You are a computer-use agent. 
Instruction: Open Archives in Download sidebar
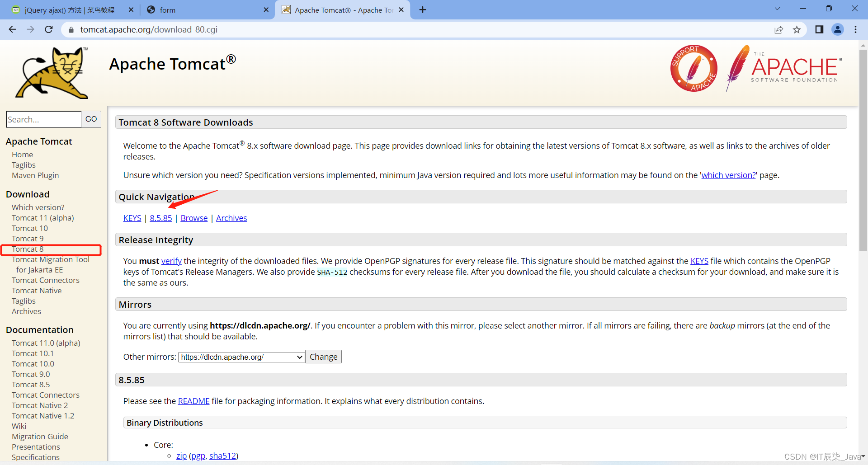pos(26,311)
